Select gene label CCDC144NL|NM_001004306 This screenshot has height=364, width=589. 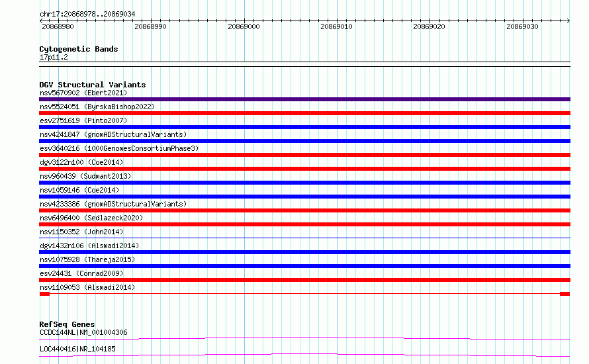pos(83,332)
